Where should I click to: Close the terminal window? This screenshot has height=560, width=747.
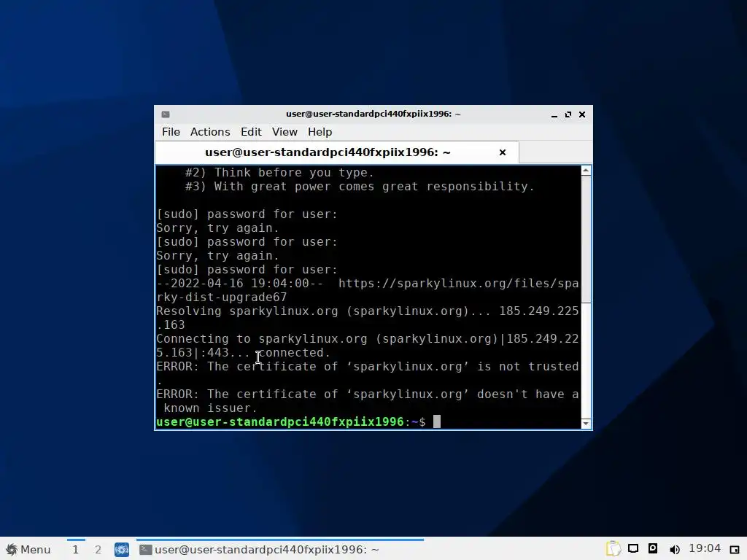(581, 114)
